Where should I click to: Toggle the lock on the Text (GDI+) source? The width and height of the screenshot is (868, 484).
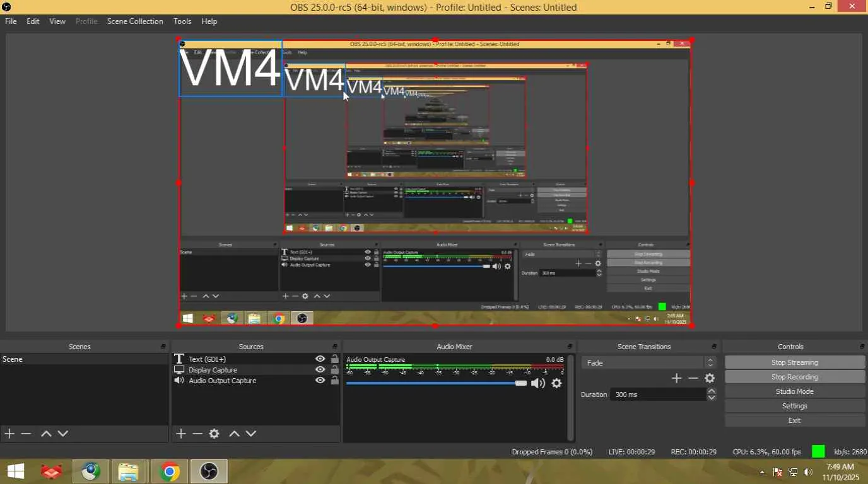click(334, 359)
